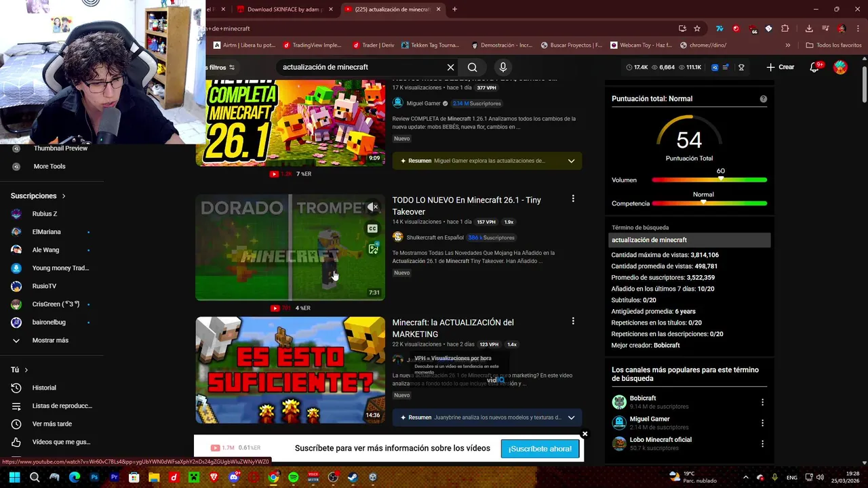Open Discord from the taskbar

(234, 477)
